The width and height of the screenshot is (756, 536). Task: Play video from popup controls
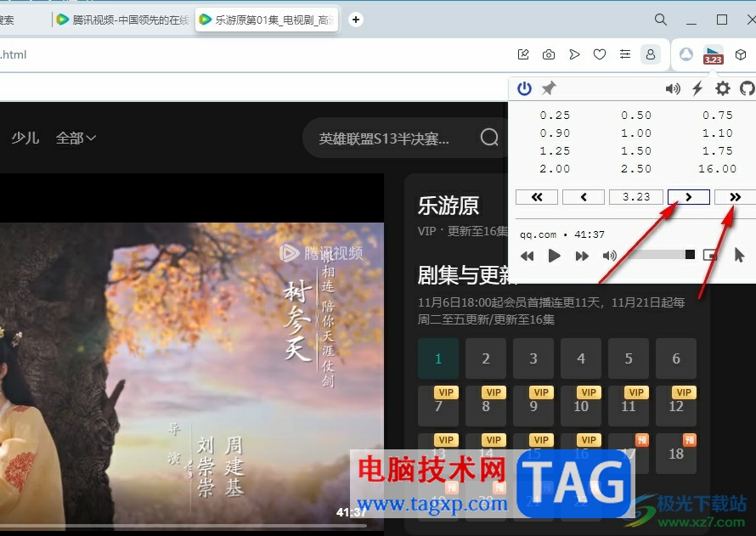pos(555,256)
